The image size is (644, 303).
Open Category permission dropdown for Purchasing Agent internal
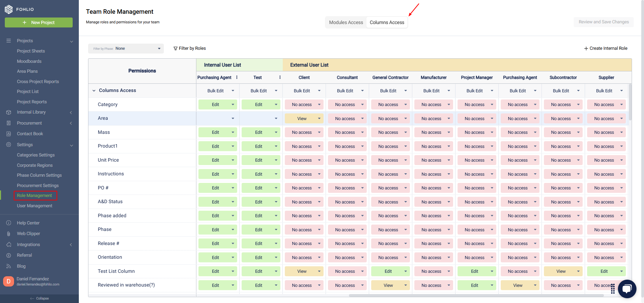point(218,105)
